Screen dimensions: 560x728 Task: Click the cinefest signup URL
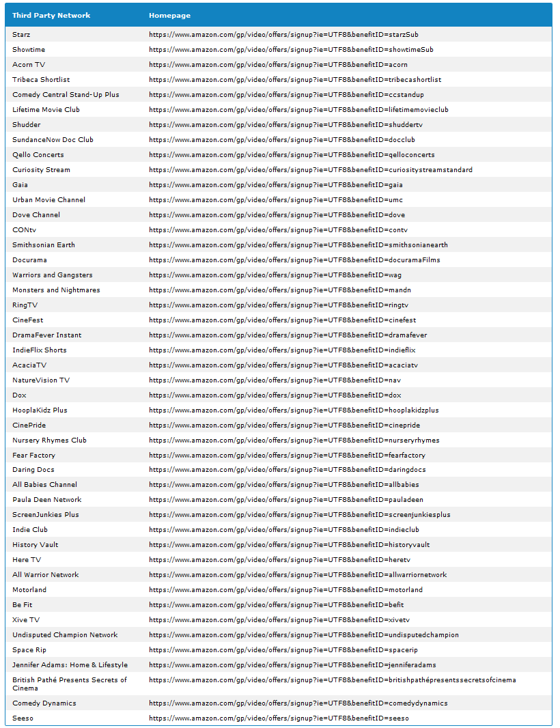[282, 320]
